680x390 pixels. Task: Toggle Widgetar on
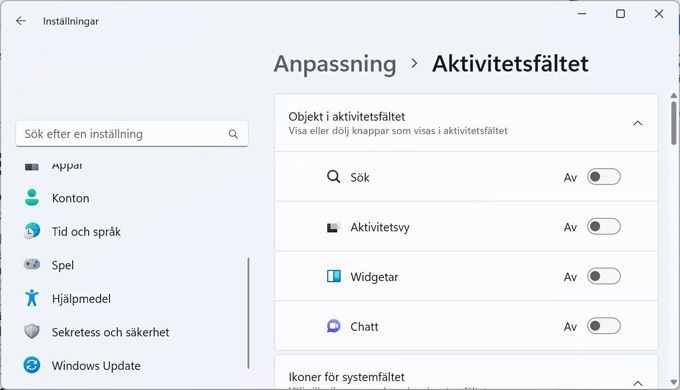[x=604, y=276]
